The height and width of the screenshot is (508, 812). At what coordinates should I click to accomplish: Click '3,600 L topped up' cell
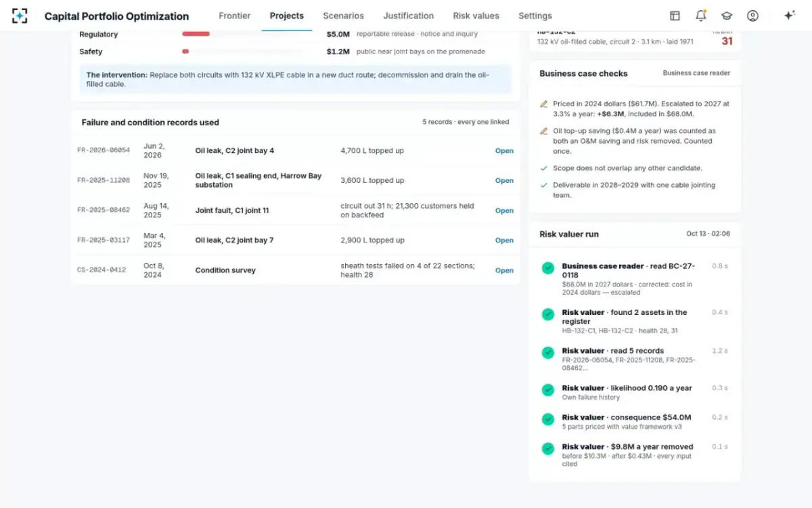pyautogui.click(x=372, y=181)
